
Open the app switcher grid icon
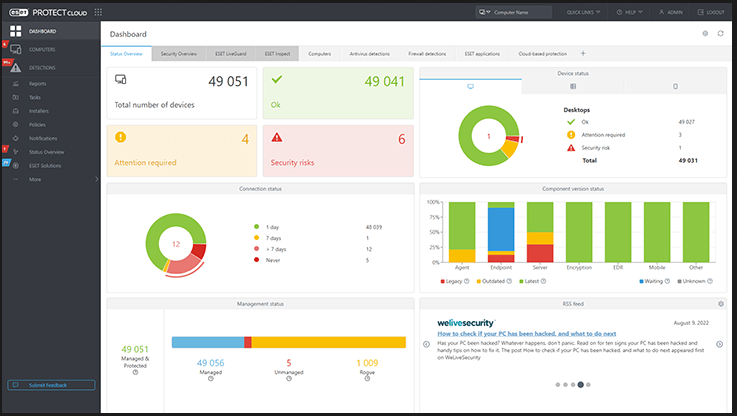[x=98, y=12]
